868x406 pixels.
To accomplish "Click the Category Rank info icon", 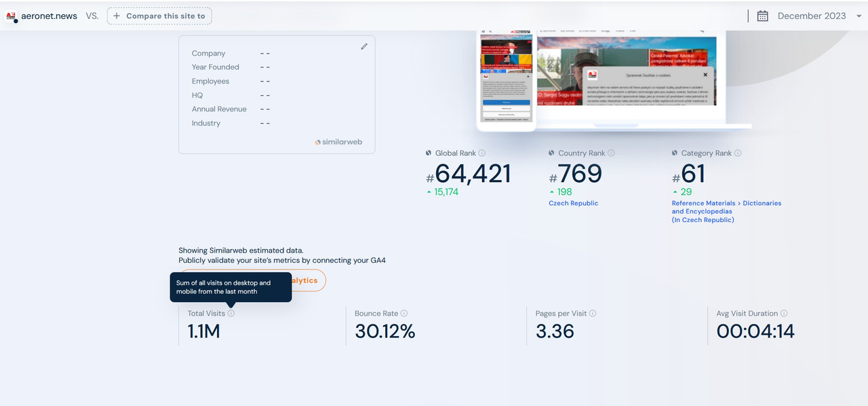I will point(738,153).
